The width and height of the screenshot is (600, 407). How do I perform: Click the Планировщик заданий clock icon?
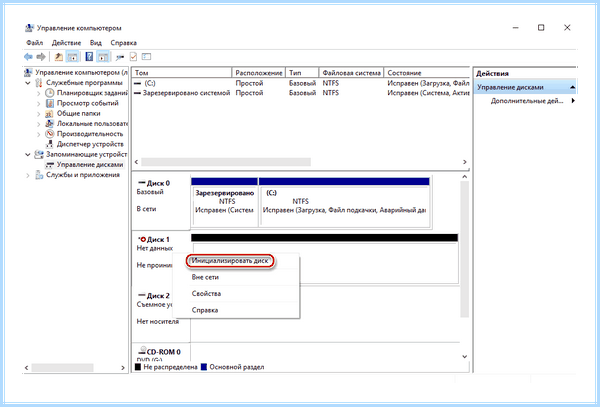(x=49, y=93)
